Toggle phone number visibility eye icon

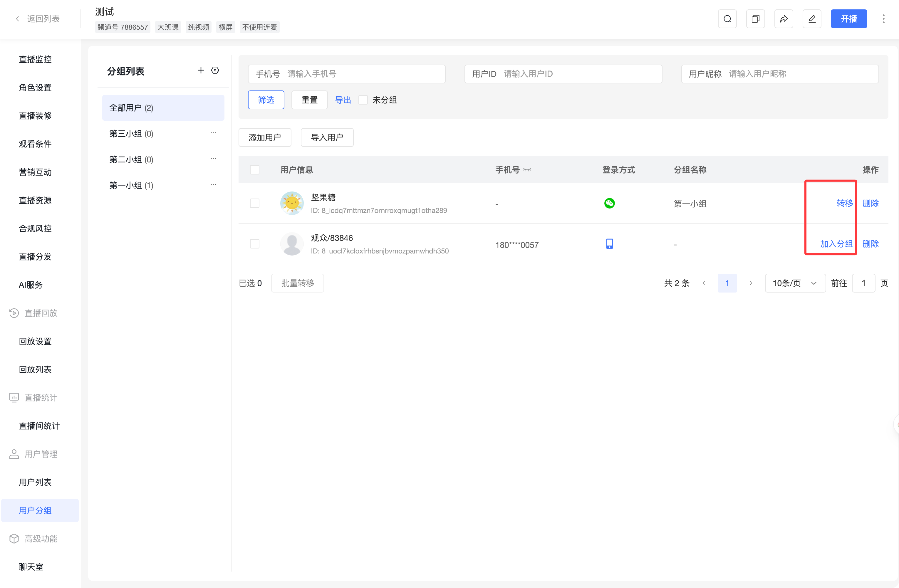(x=527, y=170)
